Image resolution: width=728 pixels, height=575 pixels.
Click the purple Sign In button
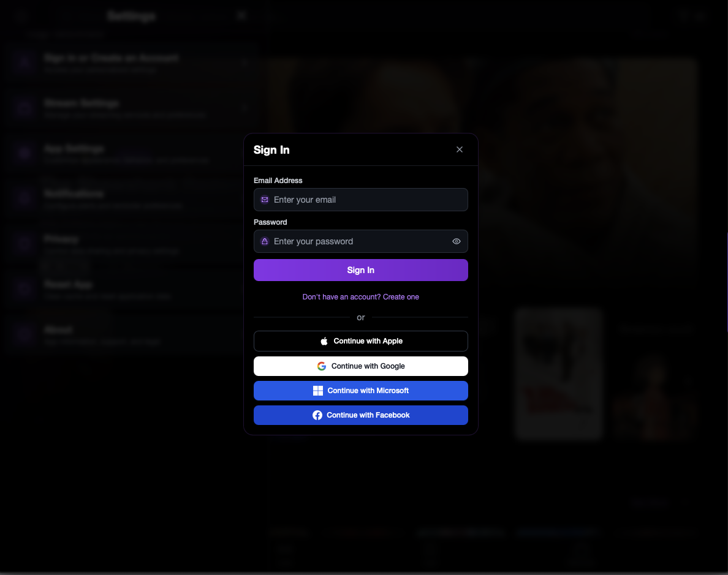click(x=361, y=270)
